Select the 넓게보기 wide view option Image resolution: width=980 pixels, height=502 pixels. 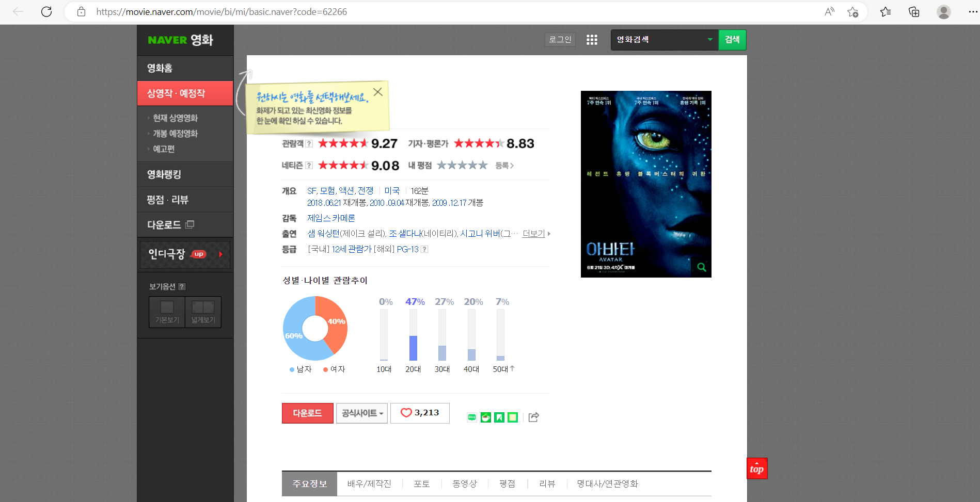[x=203, y=312]
